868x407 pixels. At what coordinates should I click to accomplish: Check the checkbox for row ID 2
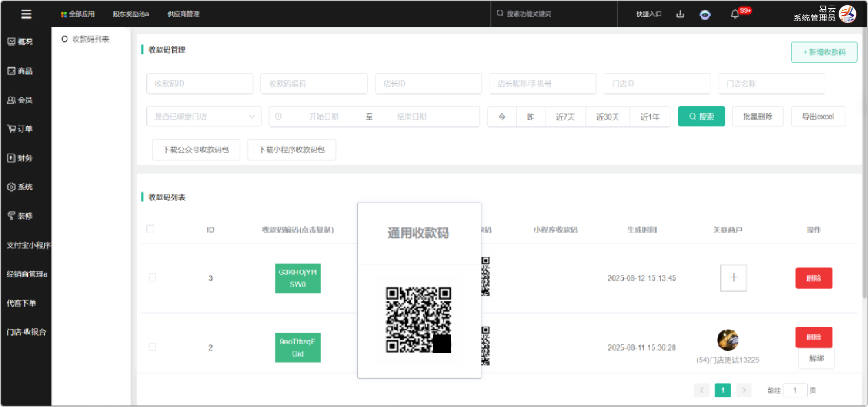[152, 347]
